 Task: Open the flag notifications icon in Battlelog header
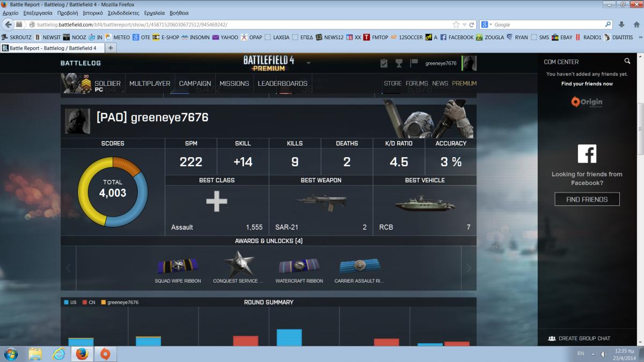(x=414, y=63)
